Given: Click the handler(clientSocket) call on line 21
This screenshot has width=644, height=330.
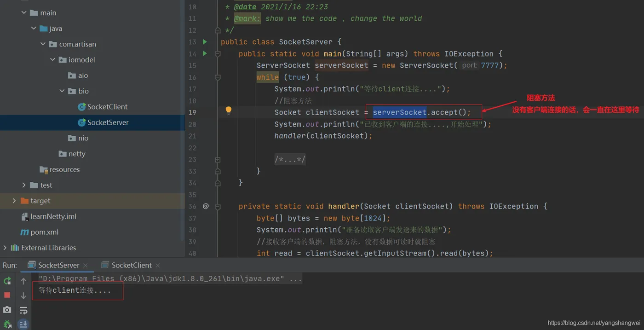Looking at the screenshot, I should (x=323, y=136).
